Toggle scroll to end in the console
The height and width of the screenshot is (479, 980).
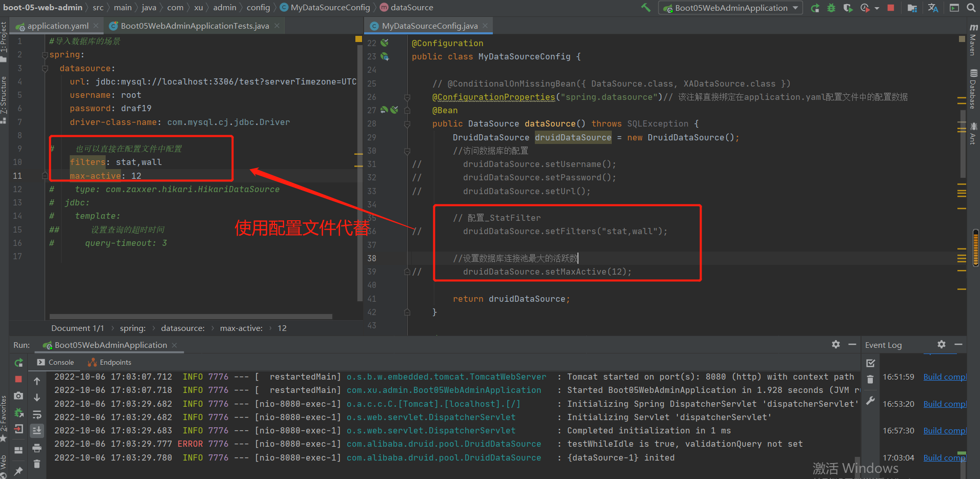37,431
